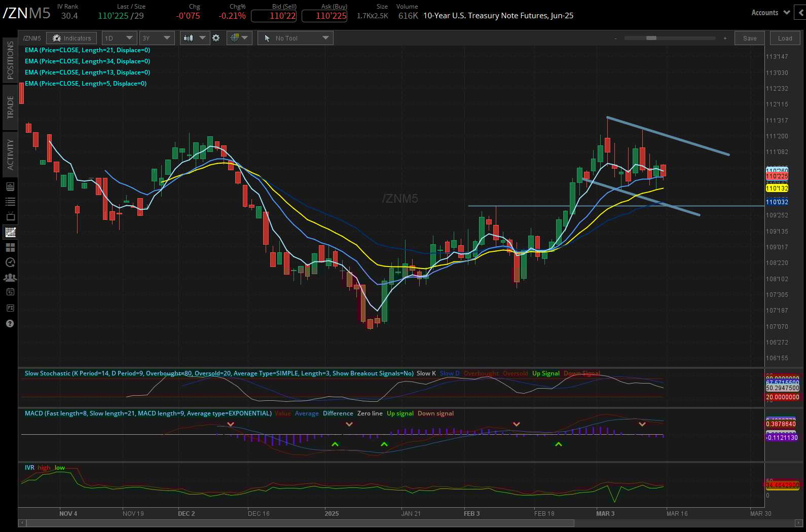The width and height of the screenshot is (806, 532).
Task: Click the /ZNM5 ticker title at top left
Action: (27, 13)
